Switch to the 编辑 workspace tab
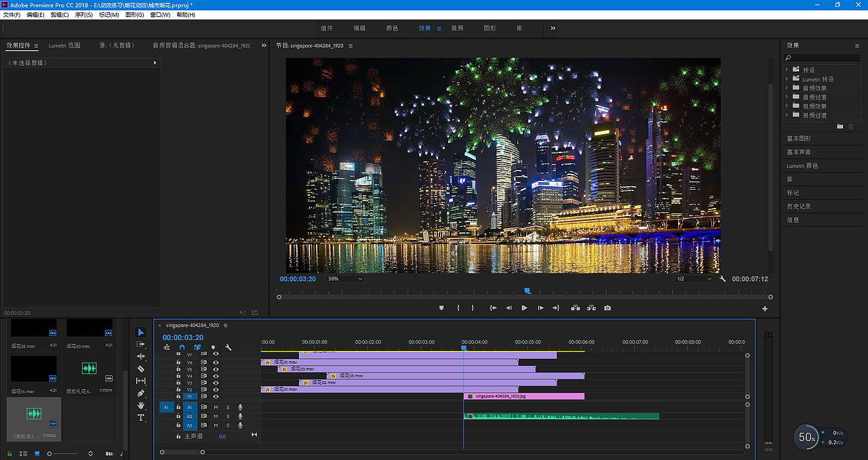Viewport: 868px width, 460px height. pos(359,28)
